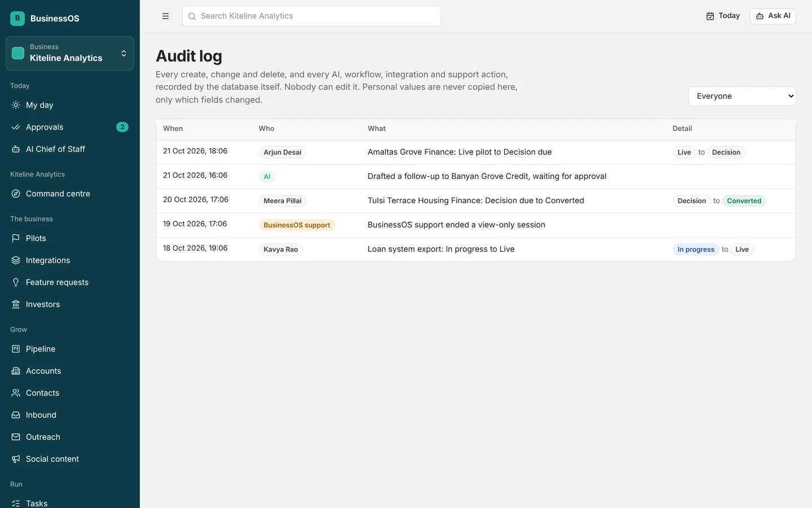This screenshot has height=508, width=812.
Task: Navigate to Tasks in the sidebar
Action: pos(70,503)
